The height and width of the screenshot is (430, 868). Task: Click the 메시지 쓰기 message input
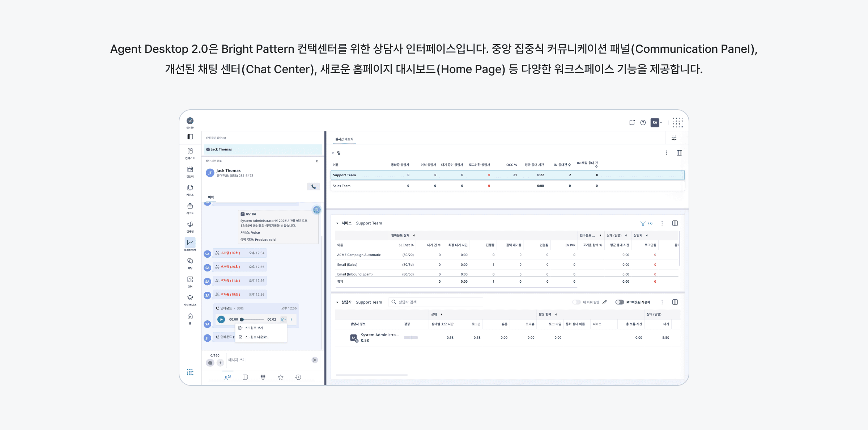click(x=268, y=360)
